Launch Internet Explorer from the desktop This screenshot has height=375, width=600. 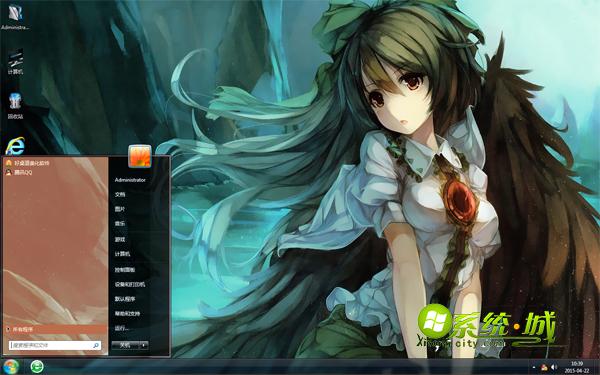[15, 146]
